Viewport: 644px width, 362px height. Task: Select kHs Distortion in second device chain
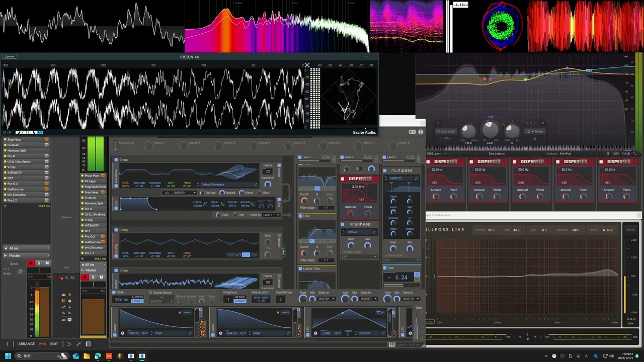click(x=94, y=247)
